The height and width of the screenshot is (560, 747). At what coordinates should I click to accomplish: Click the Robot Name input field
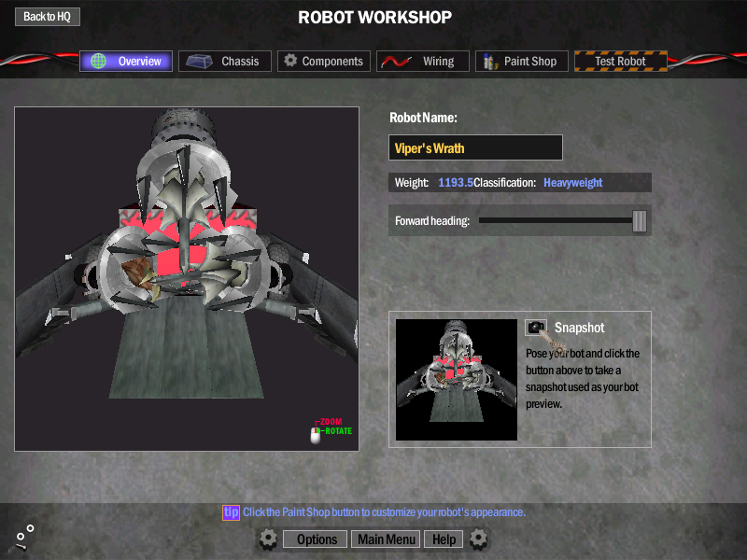click(475, 147)
